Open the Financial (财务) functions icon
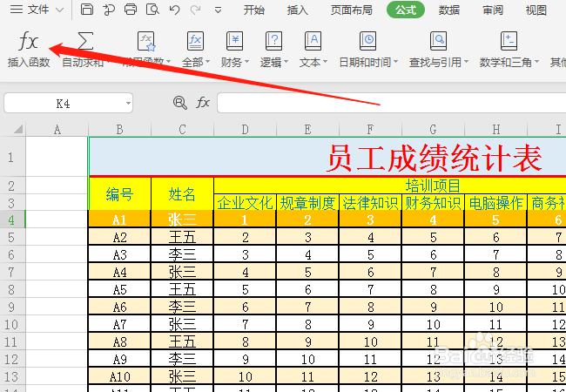 (x=234, y=41)
